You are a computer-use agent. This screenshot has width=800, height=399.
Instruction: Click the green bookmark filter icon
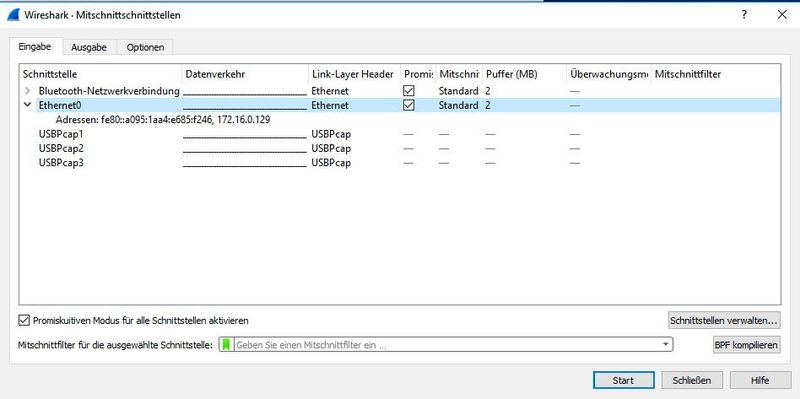tap(227, 345)
